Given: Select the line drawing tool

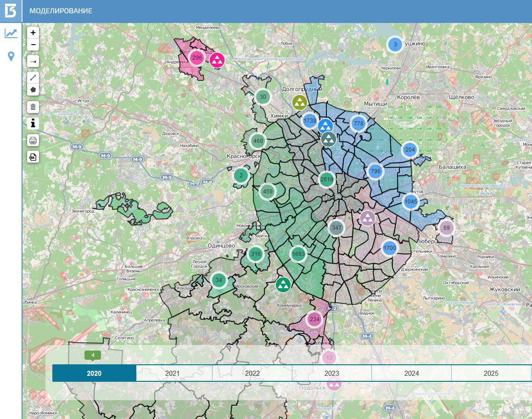Looking at the screenshot, I should point(33,78).
